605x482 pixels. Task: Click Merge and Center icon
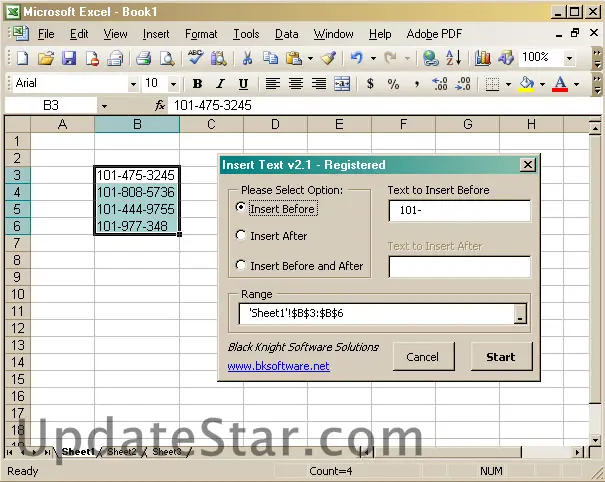(x=342, y=83)
